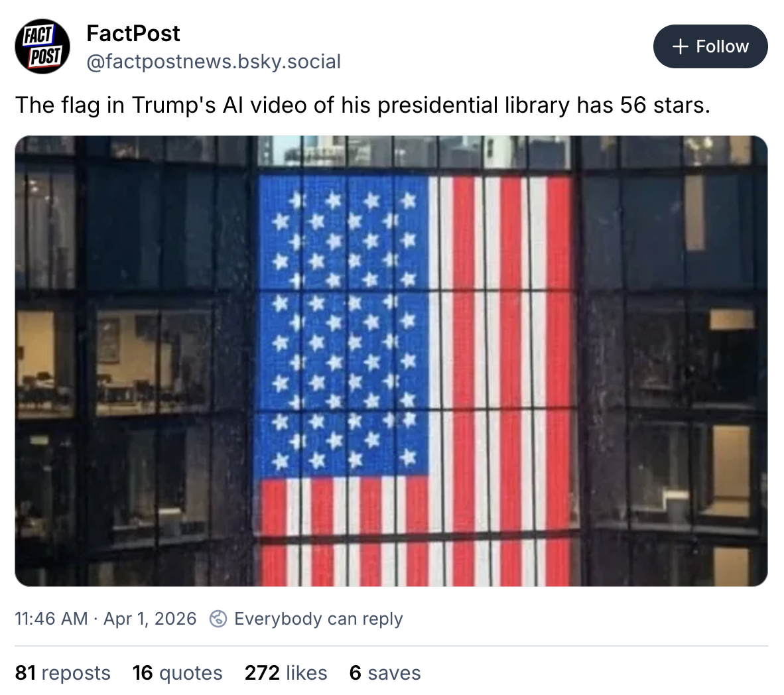This screenshot has height=695, width=784.
Task: Click the skyline strip above the flag
Action: 411,153
